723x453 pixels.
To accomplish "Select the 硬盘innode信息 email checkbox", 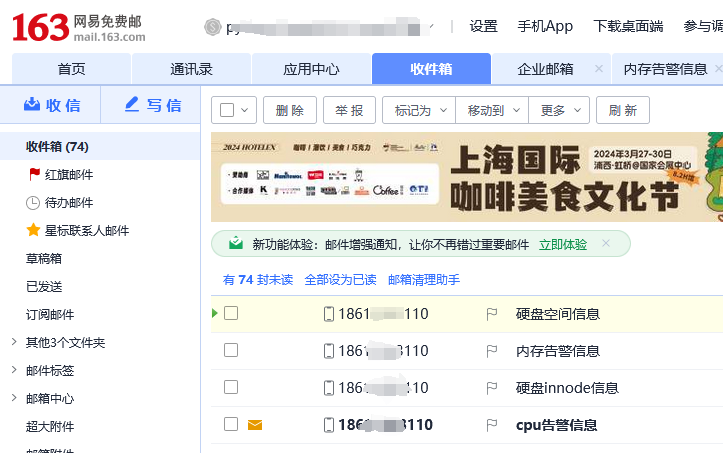I will (231, 387).
